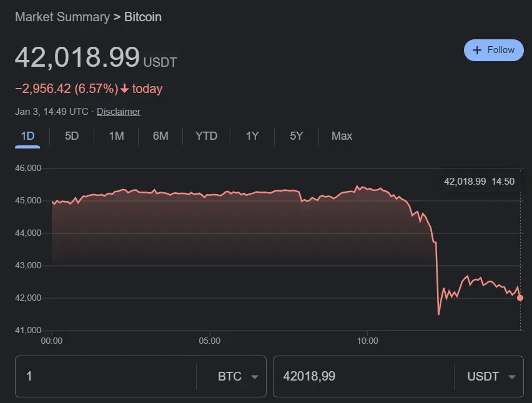The height and width of the screenshot is (403, 532).
Task: Show the 1Y chart range
Action: click(x=252, y=136)
